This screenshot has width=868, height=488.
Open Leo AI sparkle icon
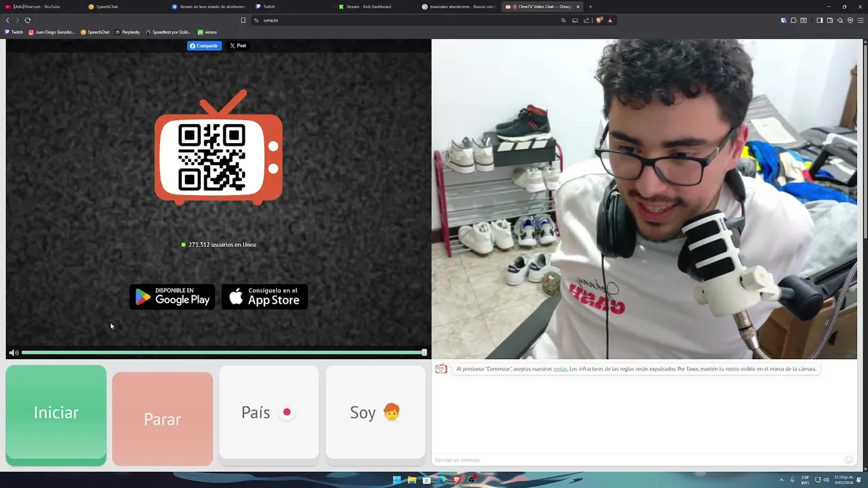click(840, 20)
